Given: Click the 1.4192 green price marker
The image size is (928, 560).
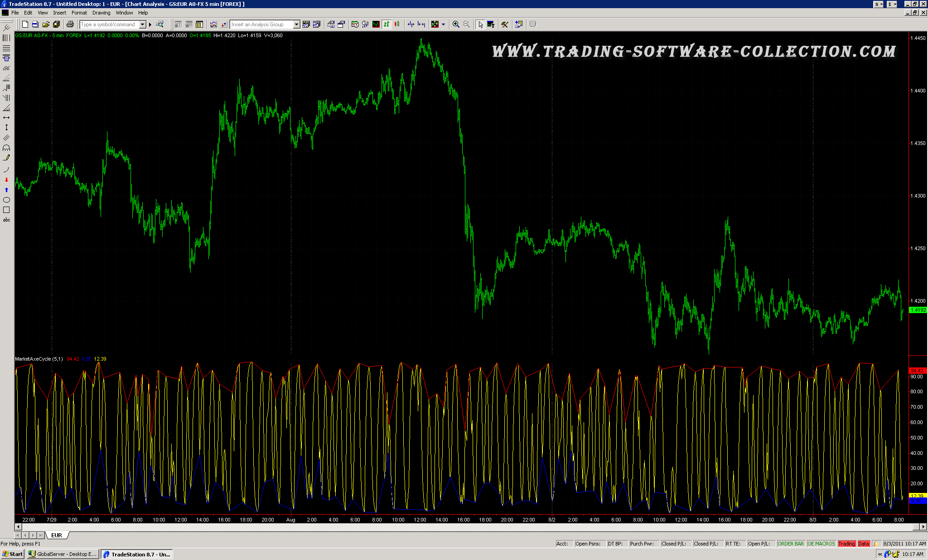Looking at the screenshot, I should point(918,310).
